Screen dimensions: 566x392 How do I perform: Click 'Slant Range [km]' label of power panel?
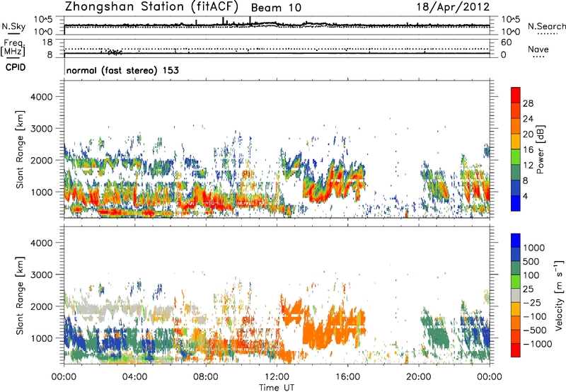tap(20, 149)
